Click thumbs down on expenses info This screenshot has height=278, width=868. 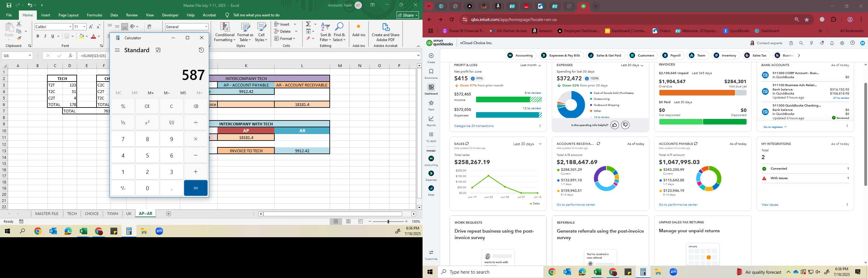click(625, 125)
